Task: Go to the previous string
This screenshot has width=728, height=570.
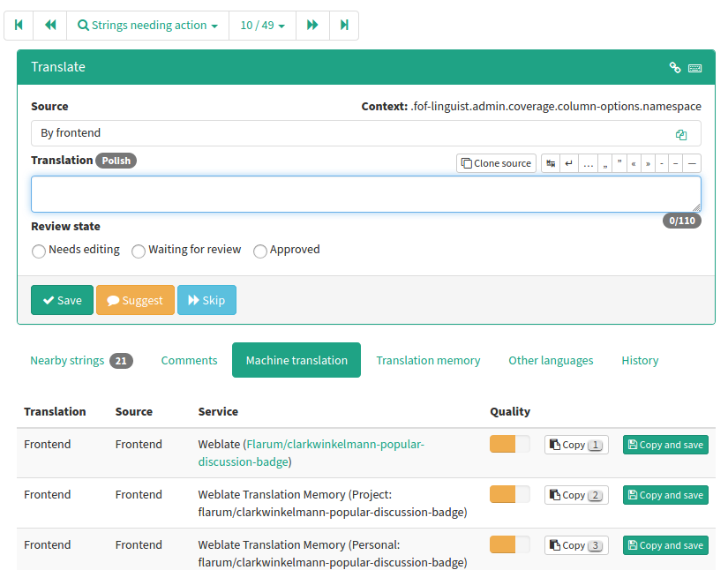Action: 50,25
